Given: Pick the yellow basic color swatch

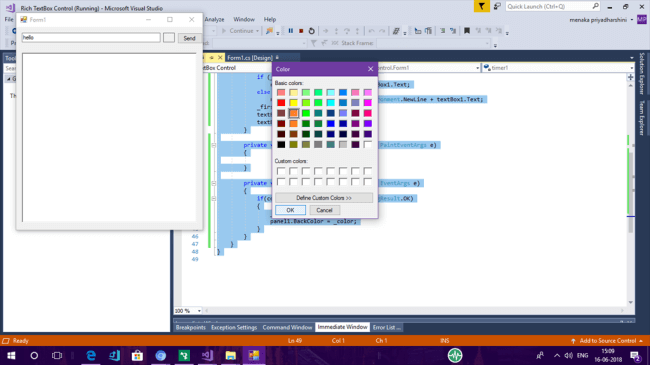Looking at the screenshot, I should 293,102.
